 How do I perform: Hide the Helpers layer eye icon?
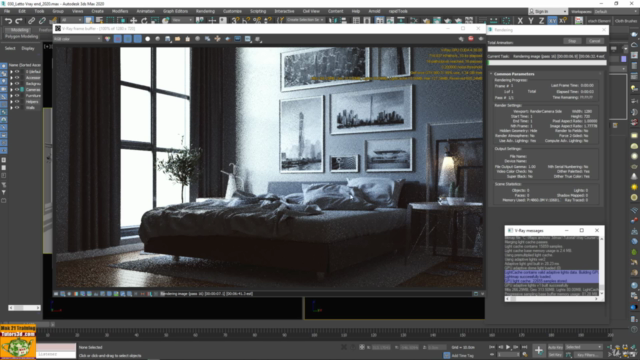17,102
